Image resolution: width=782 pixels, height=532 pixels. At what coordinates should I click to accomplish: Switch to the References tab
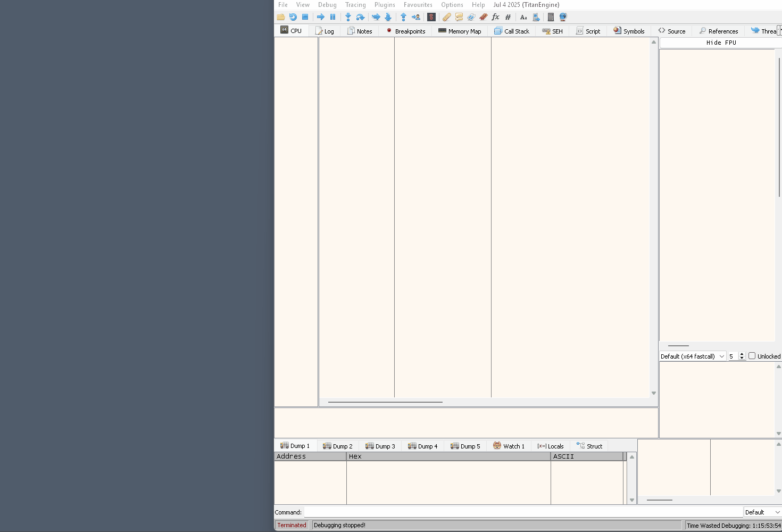(x=719, y=31)
